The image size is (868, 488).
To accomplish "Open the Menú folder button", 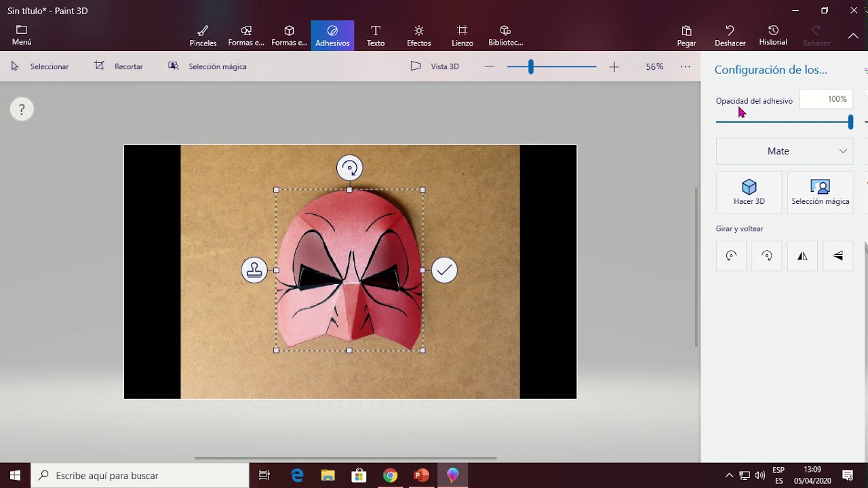I will point(22,35).
